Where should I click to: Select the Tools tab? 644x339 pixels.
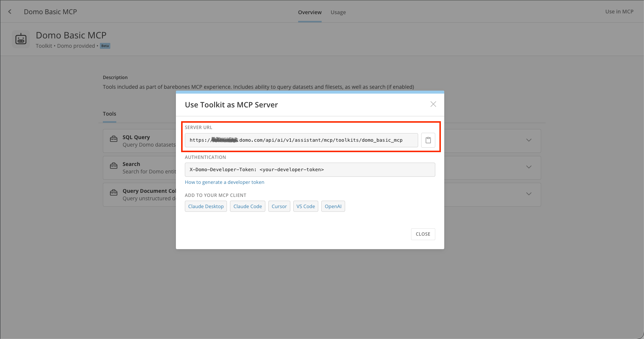tap(110, 114)
